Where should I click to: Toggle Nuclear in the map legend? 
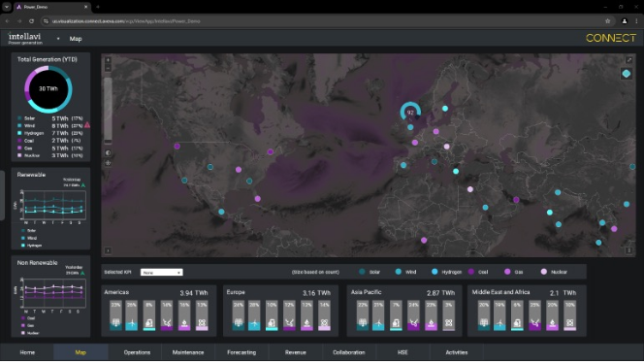[554, 272]
